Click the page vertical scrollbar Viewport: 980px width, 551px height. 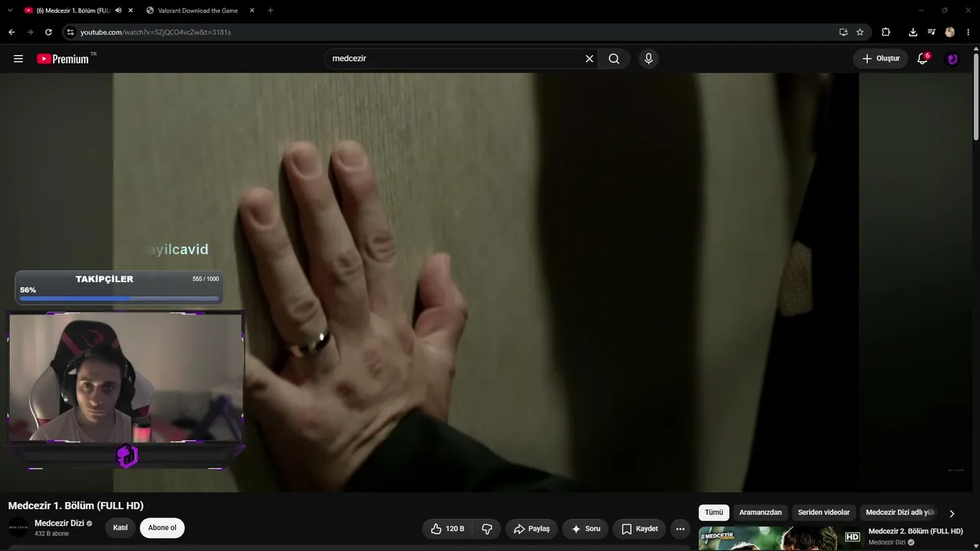pyautogui.click(x=976, y=96)
